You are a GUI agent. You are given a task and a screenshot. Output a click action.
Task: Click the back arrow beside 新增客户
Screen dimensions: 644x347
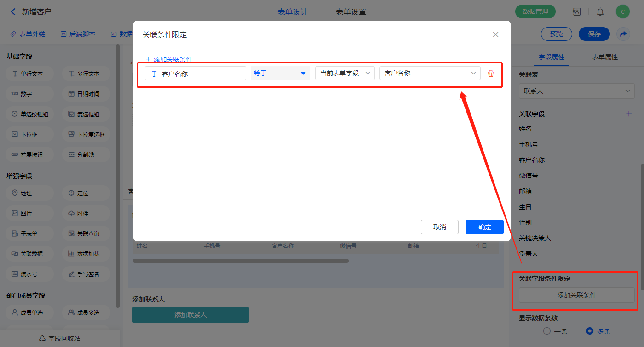(x=13, y=12)
